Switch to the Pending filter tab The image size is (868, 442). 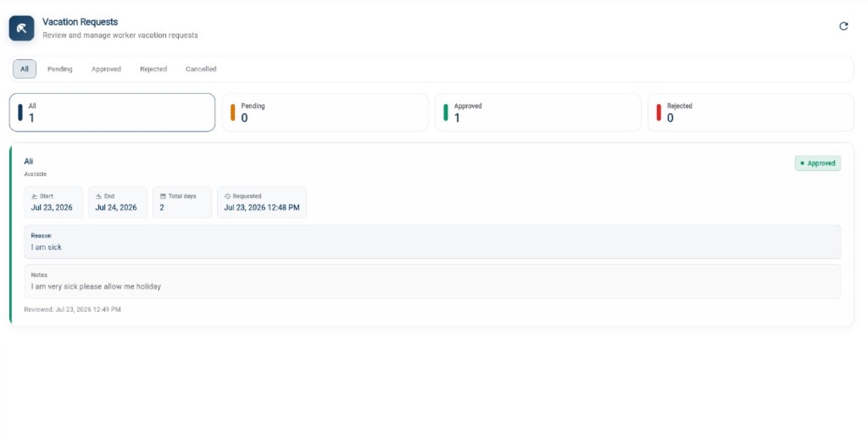pos(60,69)
